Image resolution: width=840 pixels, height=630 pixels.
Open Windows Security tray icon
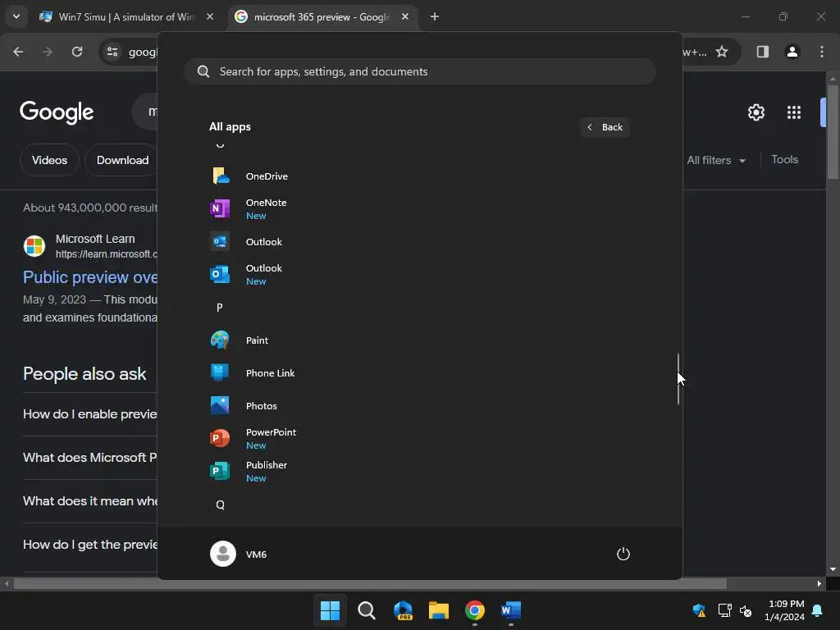699,610
